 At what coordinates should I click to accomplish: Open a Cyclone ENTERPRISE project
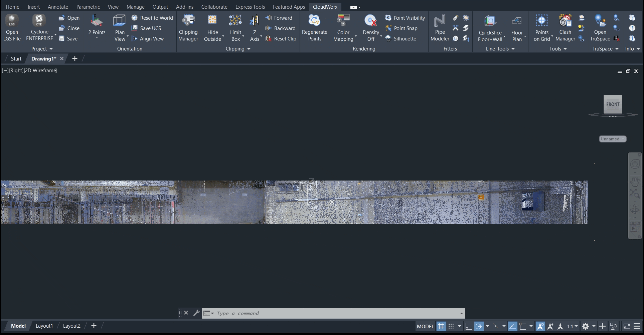point(39,28)
